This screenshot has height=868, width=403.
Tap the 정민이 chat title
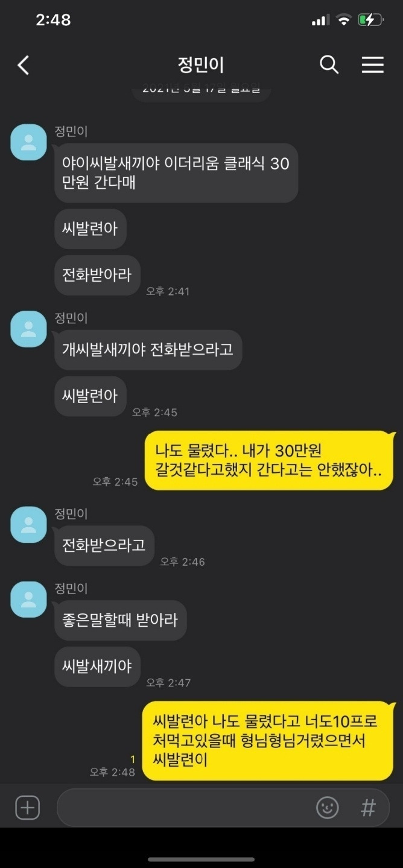pos(201,65)
